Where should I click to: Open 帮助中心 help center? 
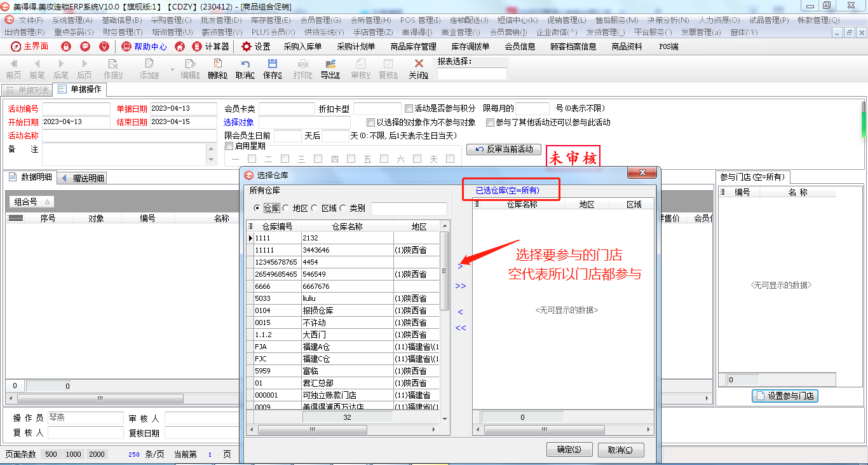[144, 46]
